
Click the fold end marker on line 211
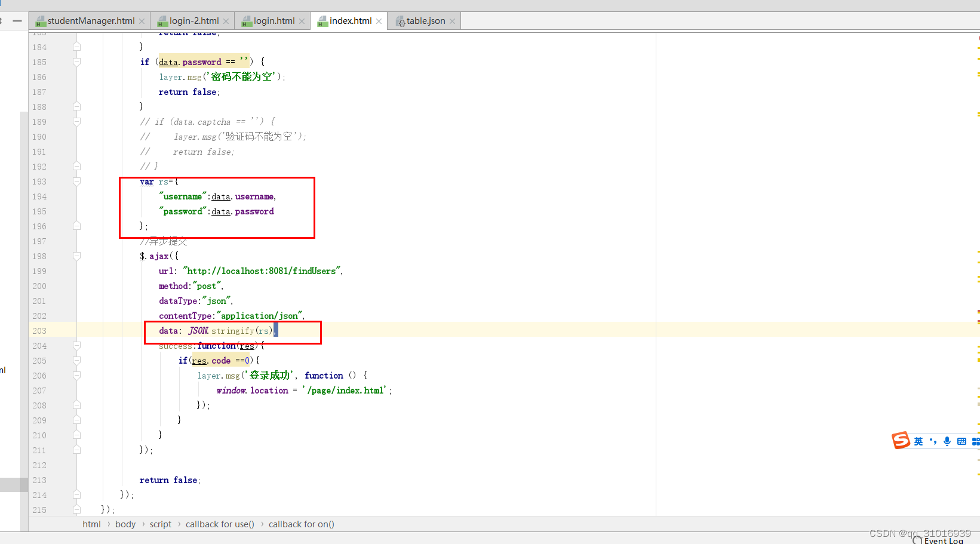[x=76, y=450]
